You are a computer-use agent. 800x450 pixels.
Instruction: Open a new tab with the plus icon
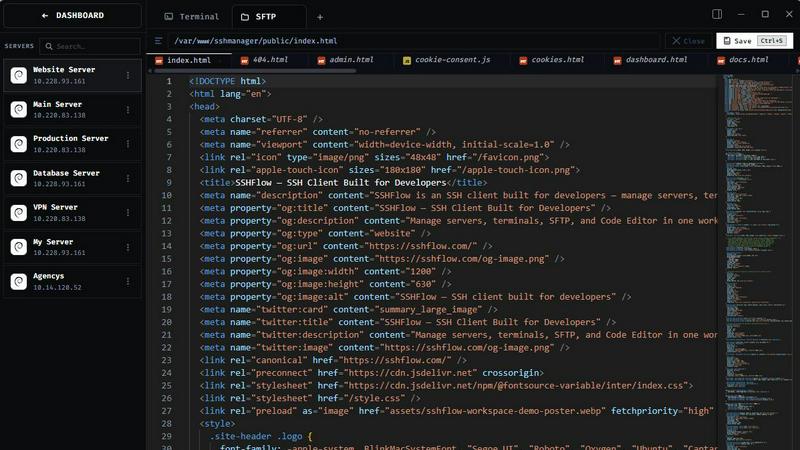[320, 17]
